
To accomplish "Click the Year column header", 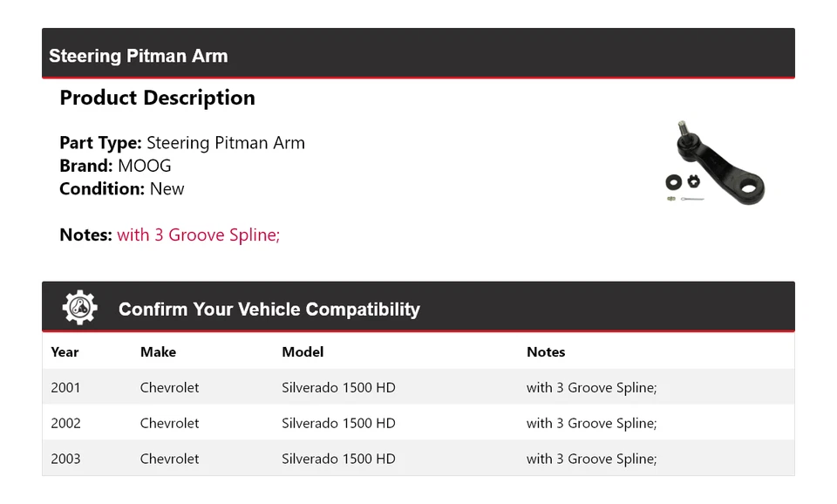I will pyautogui.click(x=65, y=352).
